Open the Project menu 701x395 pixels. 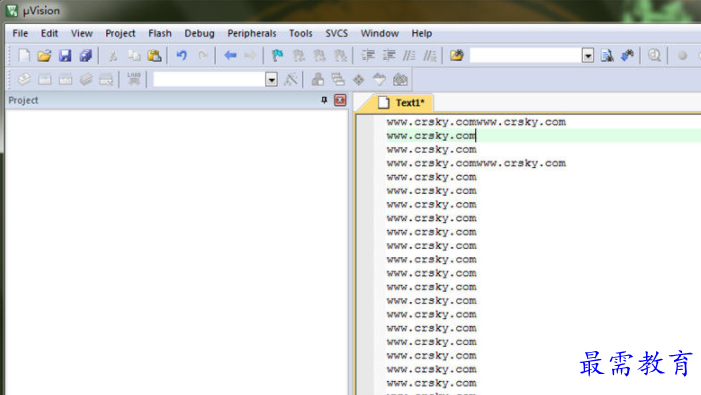click(x=120, y=34)
